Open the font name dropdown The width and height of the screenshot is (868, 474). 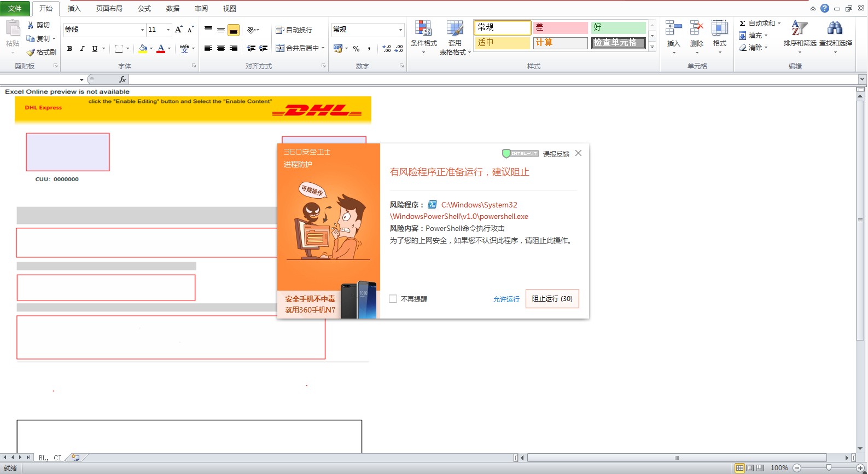tap(143, 30)
